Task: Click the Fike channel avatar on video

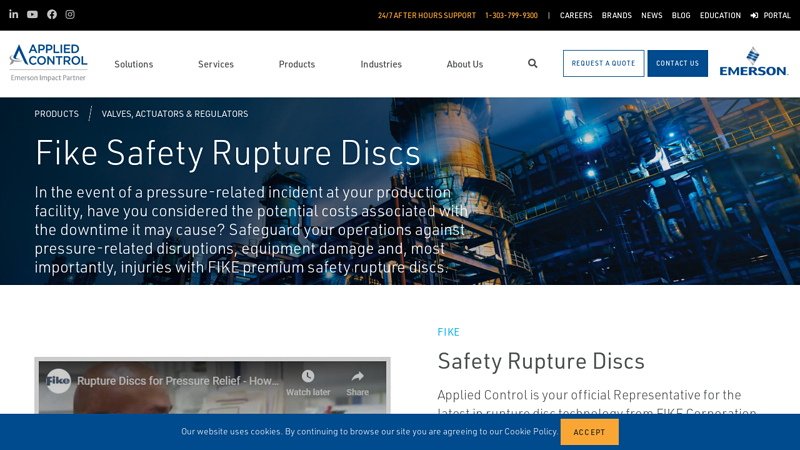Action: 59,381
